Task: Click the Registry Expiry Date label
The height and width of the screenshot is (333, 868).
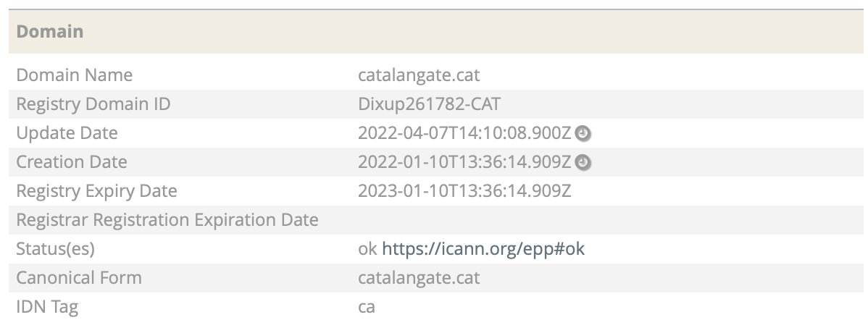Action: [96, 191]
